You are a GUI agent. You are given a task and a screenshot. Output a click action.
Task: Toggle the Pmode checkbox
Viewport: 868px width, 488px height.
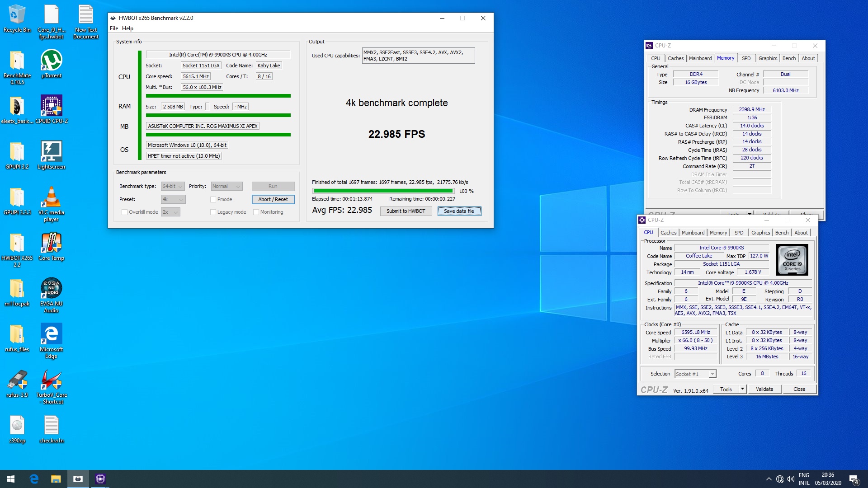click(x=213, y=199)
